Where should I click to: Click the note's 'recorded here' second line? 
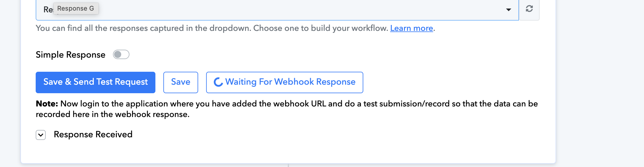(x=113, y=114)
